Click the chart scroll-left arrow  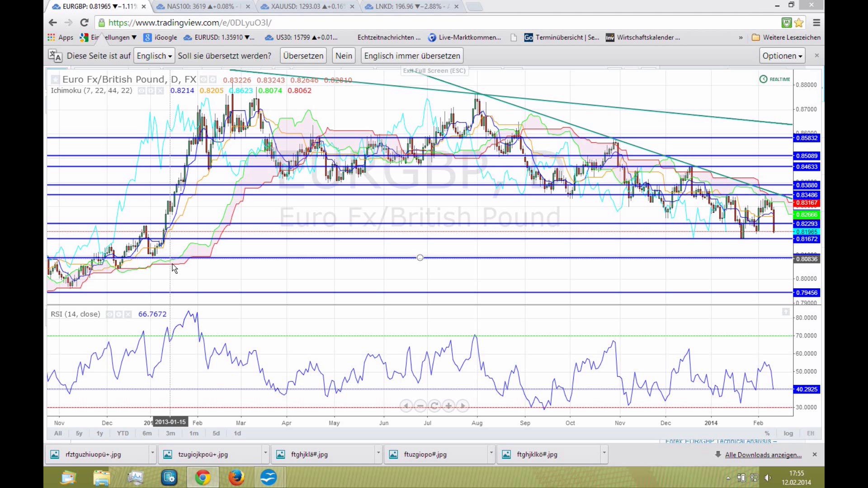point(406,406)
